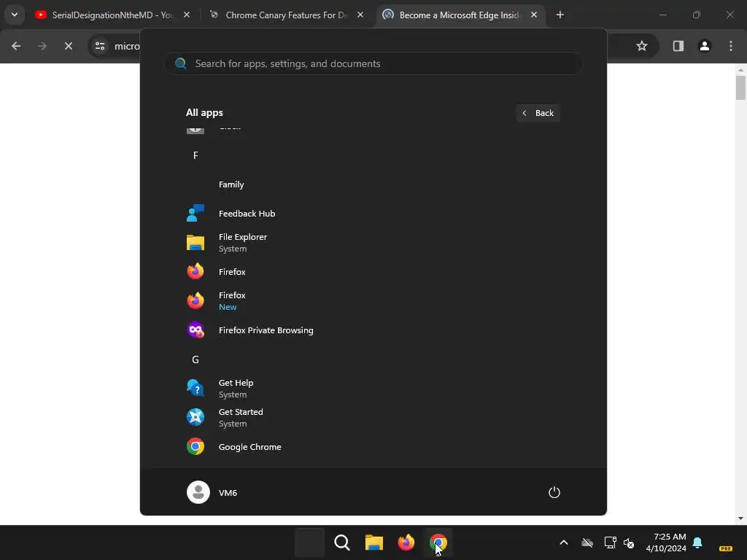Open Chrome three-dot menu
The height and width of the screenshot is (560, 747).
pyautogui.click(x=731, y=46)
